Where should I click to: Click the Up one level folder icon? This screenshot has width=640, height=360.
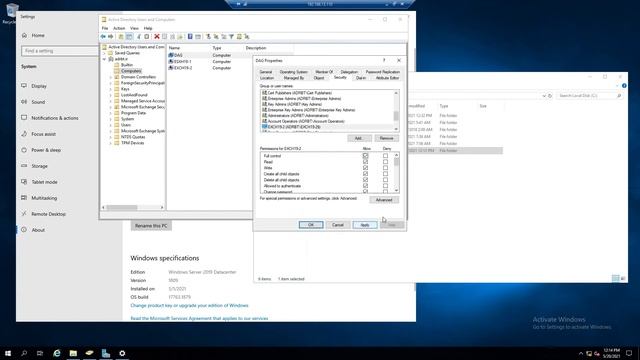tap(121, 37)
